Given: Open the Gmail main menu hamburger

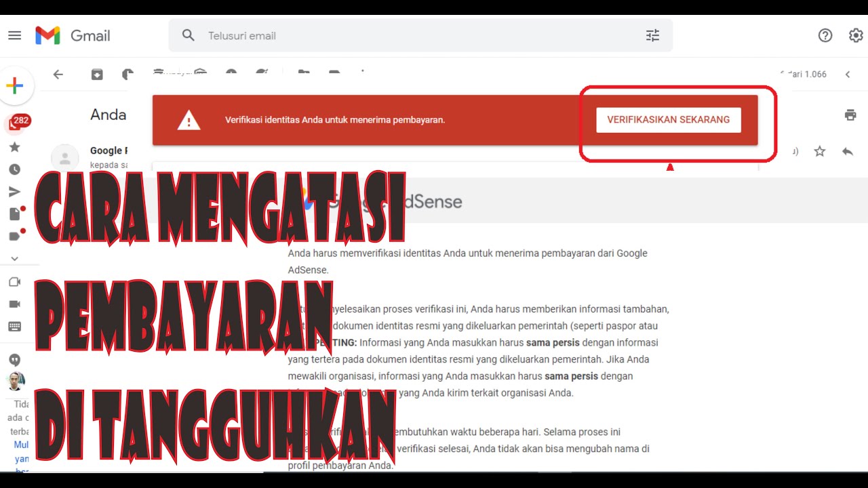Looking at the screenshot, I should 15,35.
